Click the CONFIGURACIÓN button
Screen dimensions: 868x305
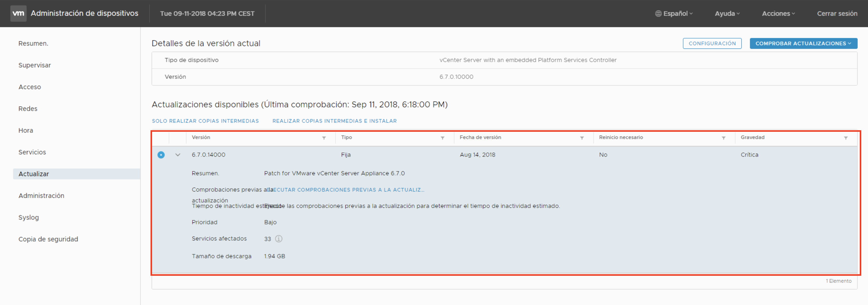pyautogui.click(x=712, y=43)
